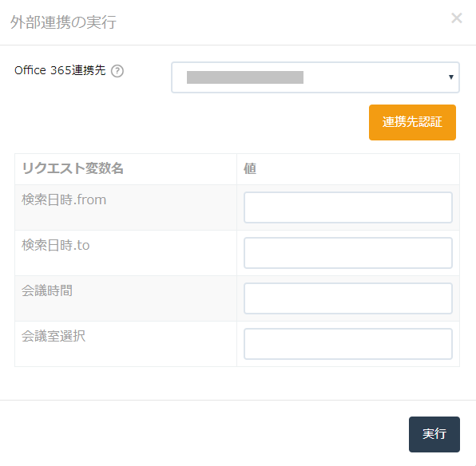
Task: Focus the 検索日時.to value field
Action: click(x=348, y=253)
